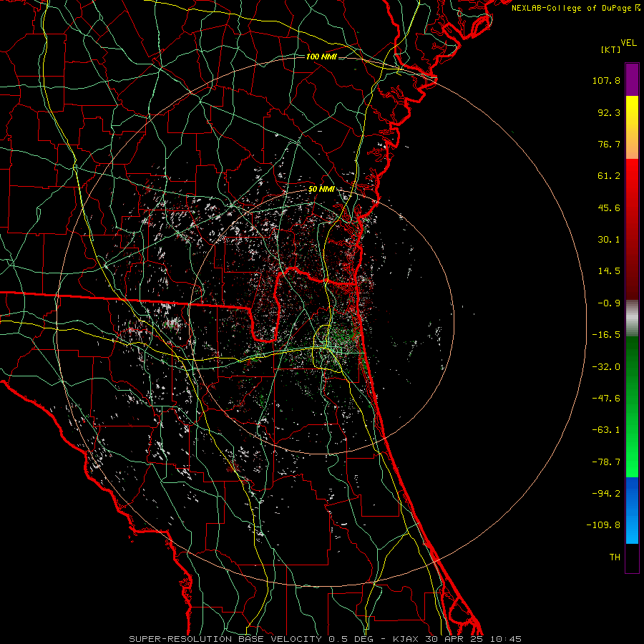This screenshot has width=644, height=644.
Task: Click the purple segment of the color bar
Action: point(632,79)
